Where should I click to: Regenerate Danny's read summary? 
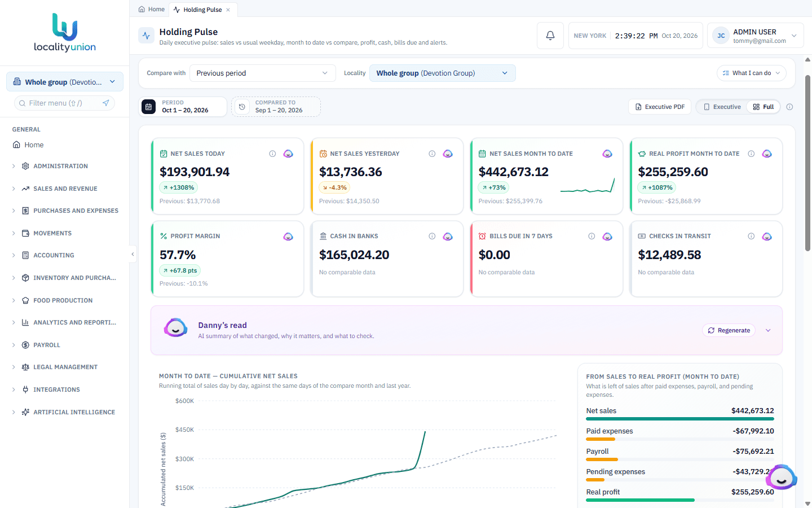pyautogui.click(x=729, y=330)
